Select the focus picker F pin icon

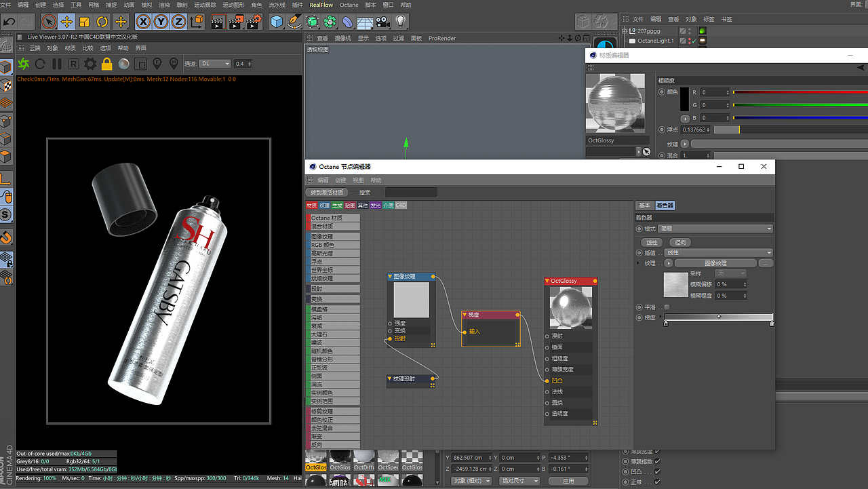pyautogui.click(x=157, y=63)
